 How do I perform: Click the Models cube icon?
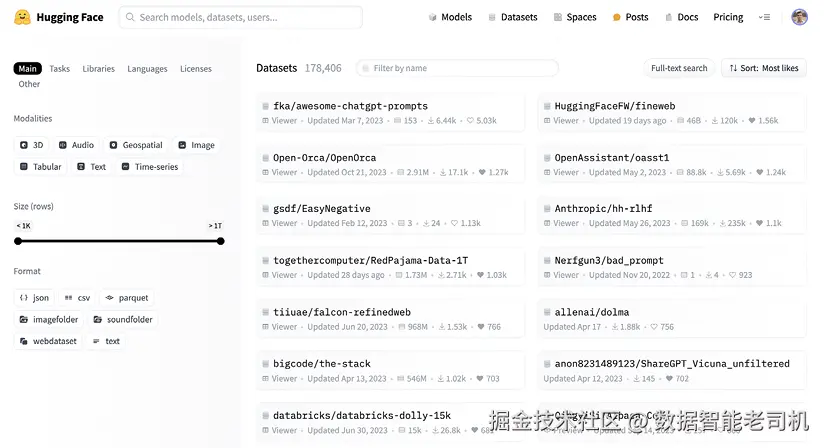tap(432, 17)
